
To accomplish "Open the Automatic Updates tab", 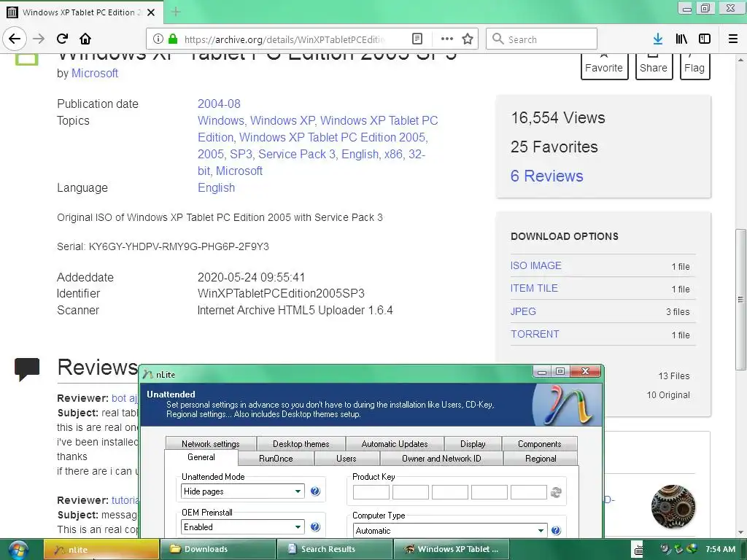I will point(395,444).
